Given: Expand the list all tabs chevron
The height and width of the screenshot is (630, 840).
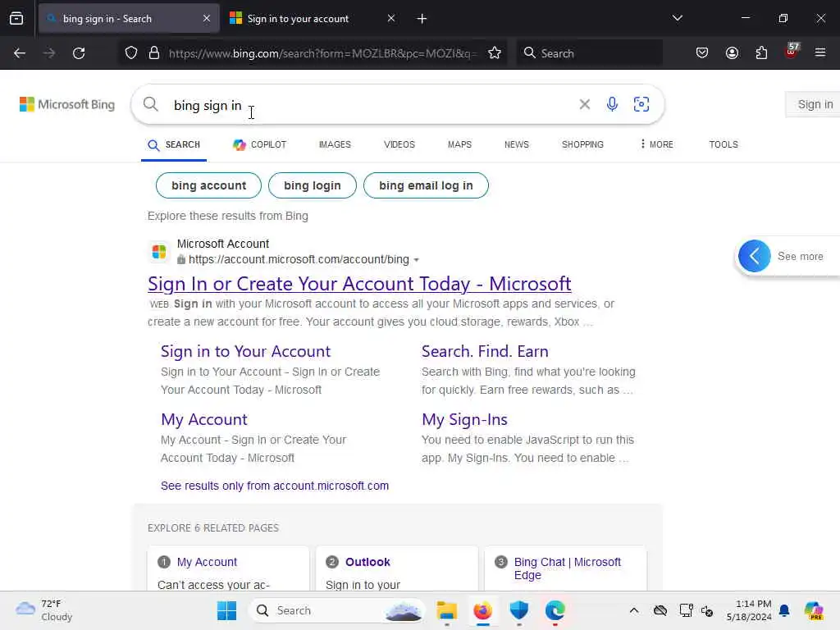Looking at the screenshot, I should click(677, 19).
